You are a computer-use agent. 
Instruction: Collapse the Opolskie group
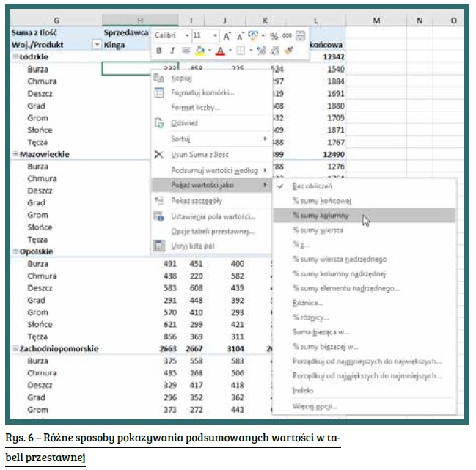tap(15, 251)
